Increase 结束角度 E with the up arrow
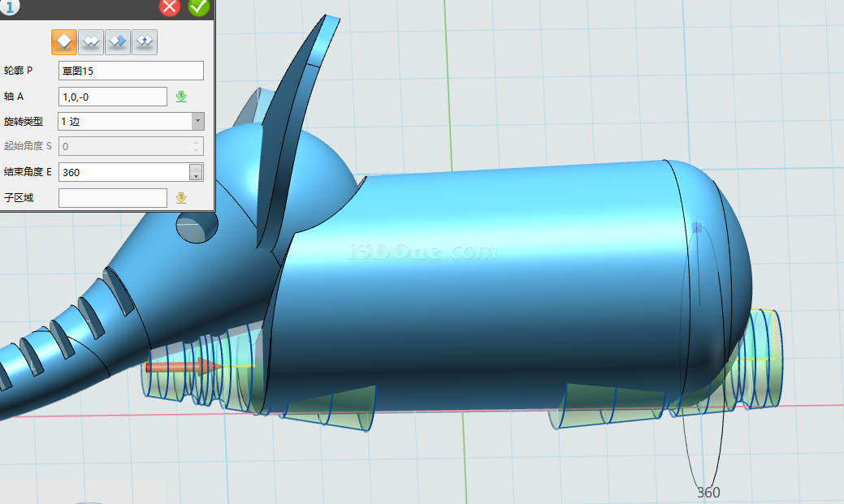 (196, 168)
